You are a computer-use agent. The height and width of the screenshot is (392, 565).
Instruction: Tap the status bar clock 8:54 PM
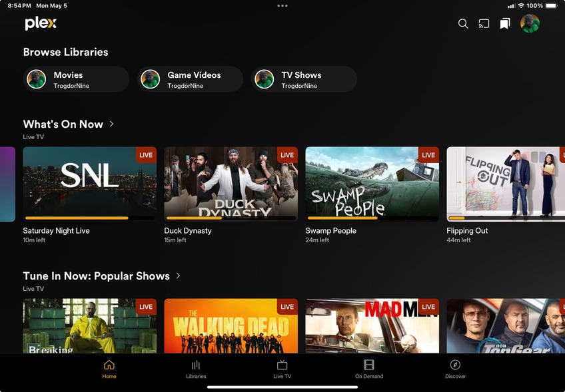coord(19,6)
